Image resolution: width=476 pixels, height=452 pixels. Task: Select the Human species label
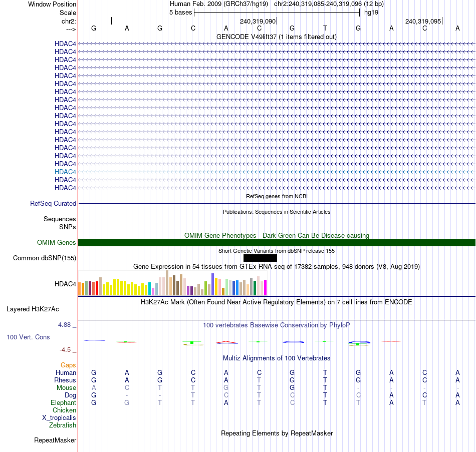(x=66, y=372)
